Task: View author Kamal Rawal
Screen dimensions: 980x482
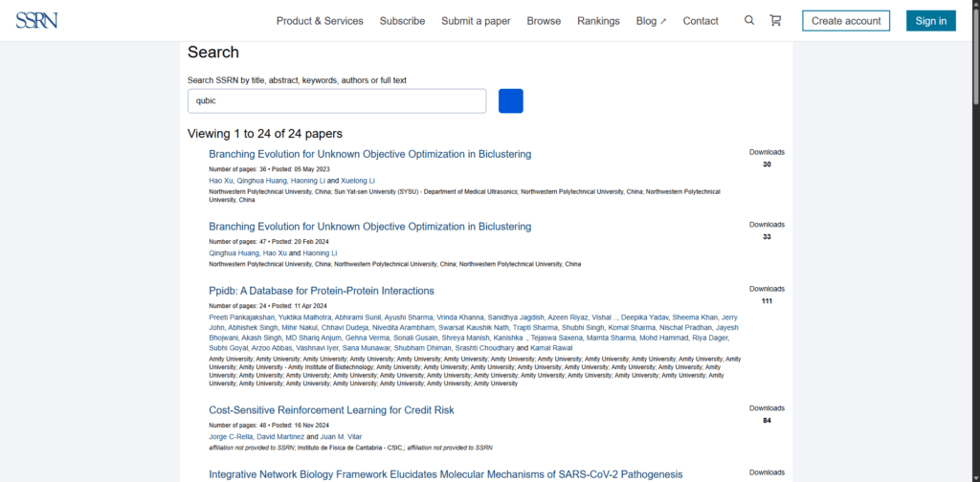Action: [x=551, y=348]
